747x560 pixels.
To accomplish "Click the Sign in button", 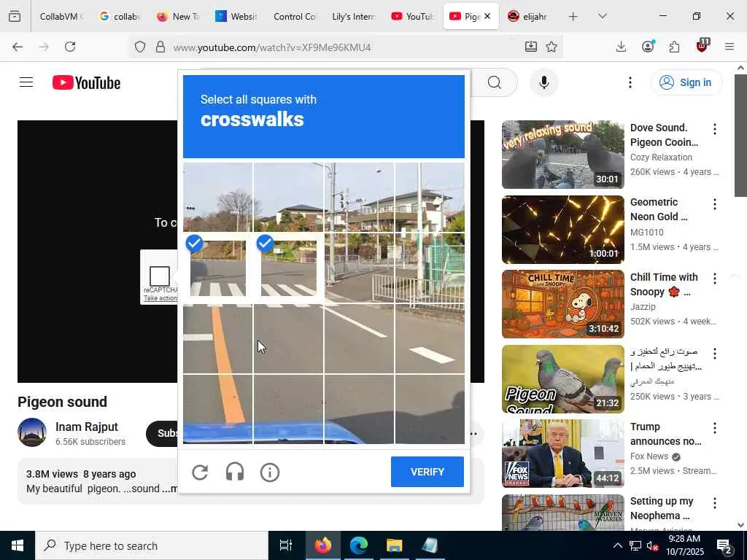I will click(686, 82).
